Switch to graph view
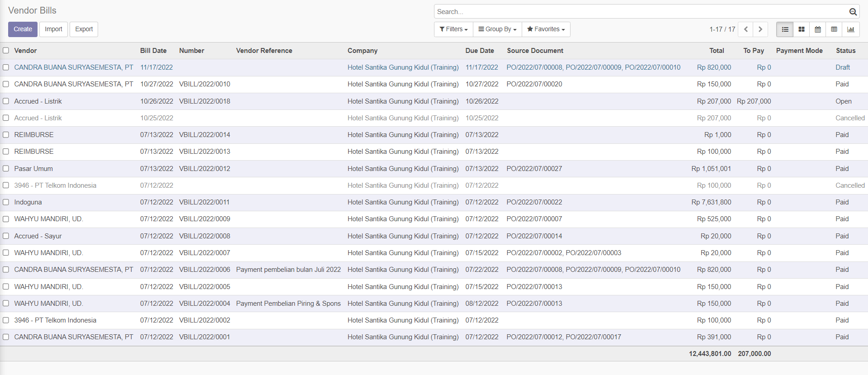This screenshot has height=375, width=868. click(851, 29)
